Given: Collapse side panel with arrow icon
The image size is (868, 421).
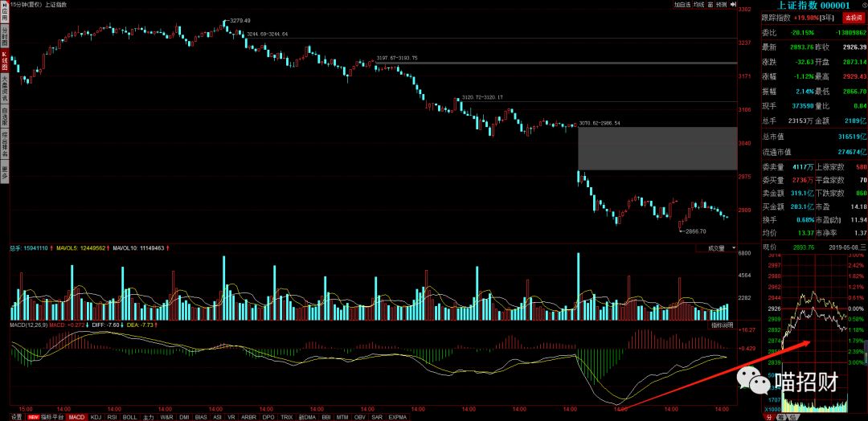Looking at the screenshot, I should click(x=733, y=5).
